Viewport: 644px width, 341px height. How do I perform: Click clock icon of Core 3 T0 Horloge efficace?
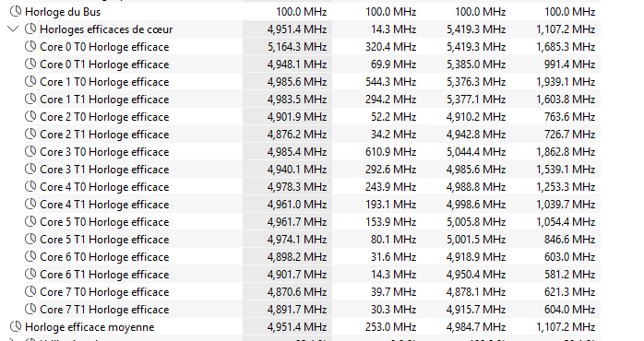click(30, 151)
